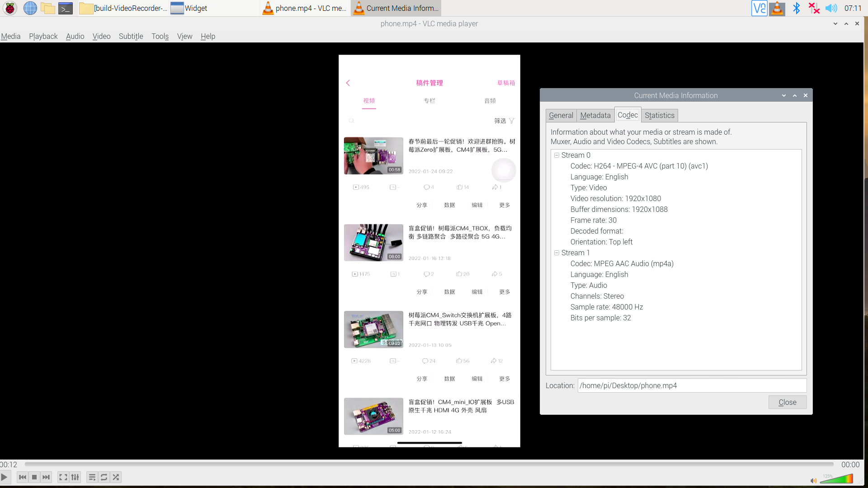The image size is (868, 488).
Task: Switch to Widget taskbar window
Action: pos(215,8)
